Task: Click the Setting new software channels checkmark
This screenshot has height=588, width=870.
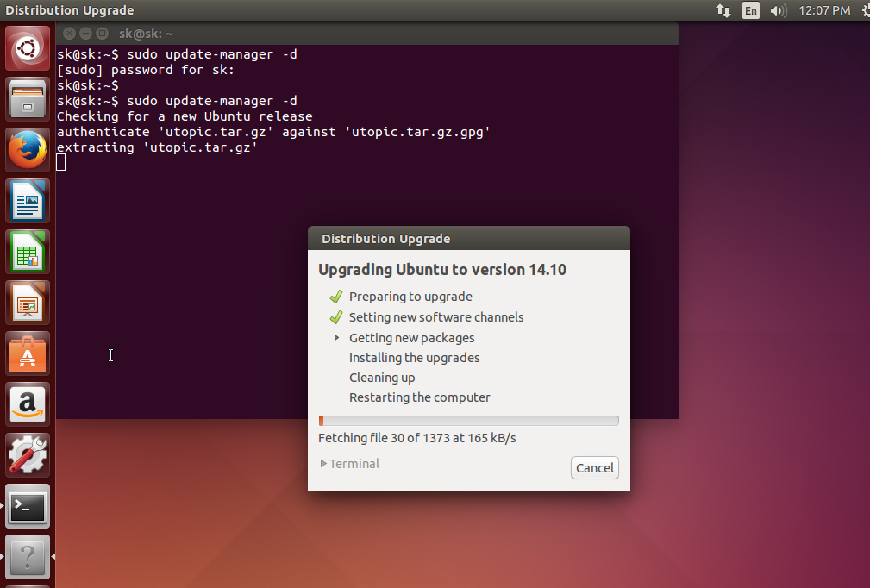Action: (335, 317)
